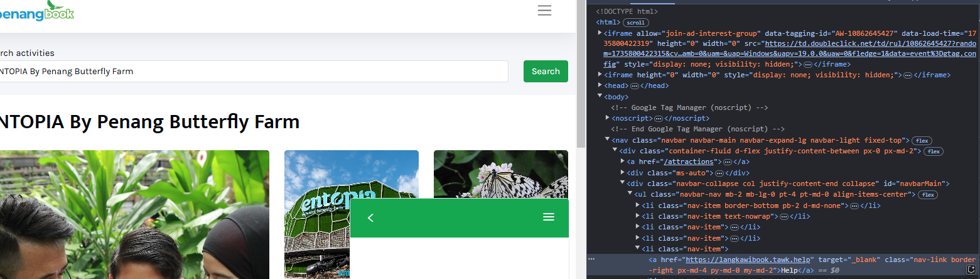Collapse the nav navbar-main node
Screen dimensions: 980x279
pyautogui.click(x=607, y=140)
